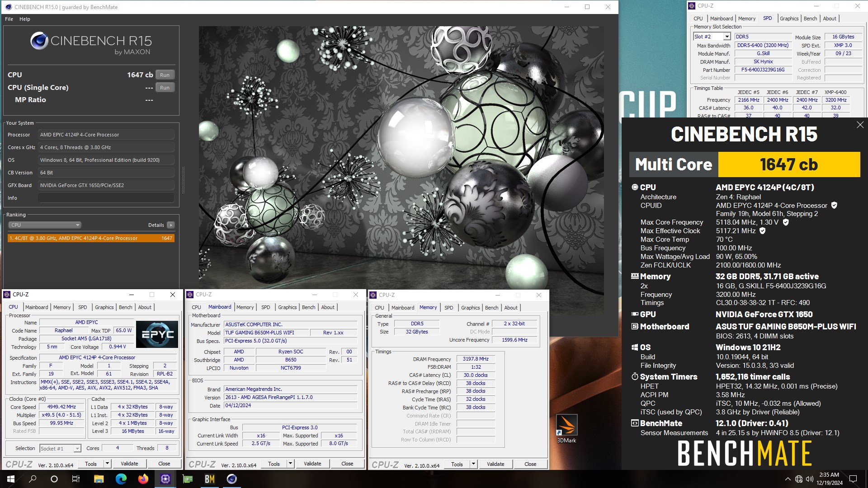Click Tools button in left CPU-Z window
This screenshot has height=488, width=868.
[91, 464]
